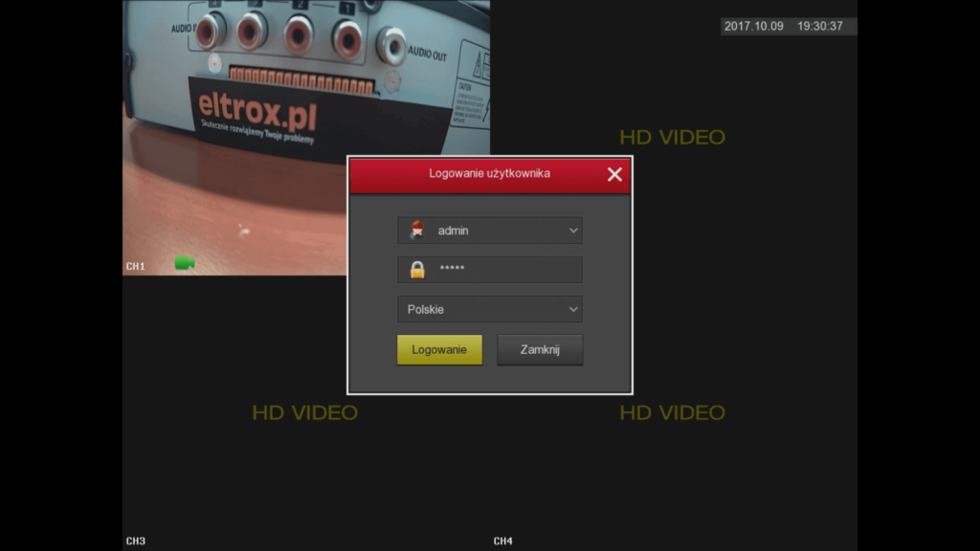Expand the username chevron to pick another user
The height and width of the screenshot is (551, 980).
pyautogui.click(x=572, y=230)
